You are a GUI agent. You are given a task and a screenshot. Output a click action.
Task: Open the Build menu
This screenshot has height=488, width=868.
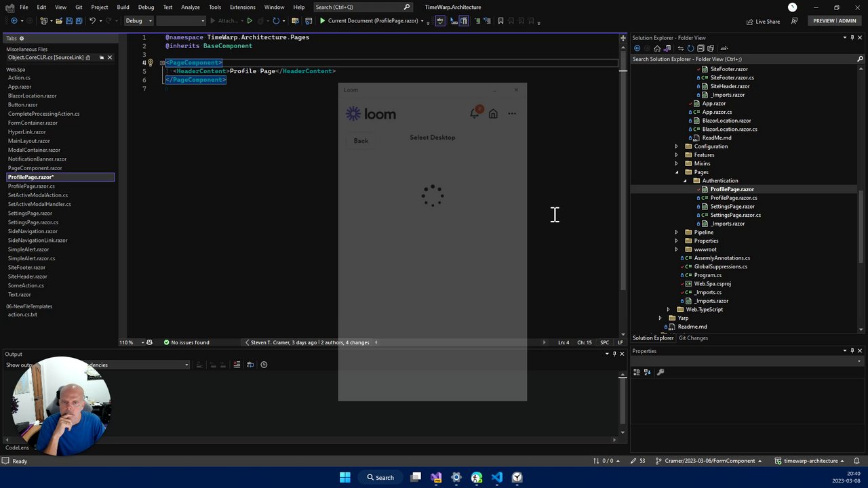click(123, 7)
